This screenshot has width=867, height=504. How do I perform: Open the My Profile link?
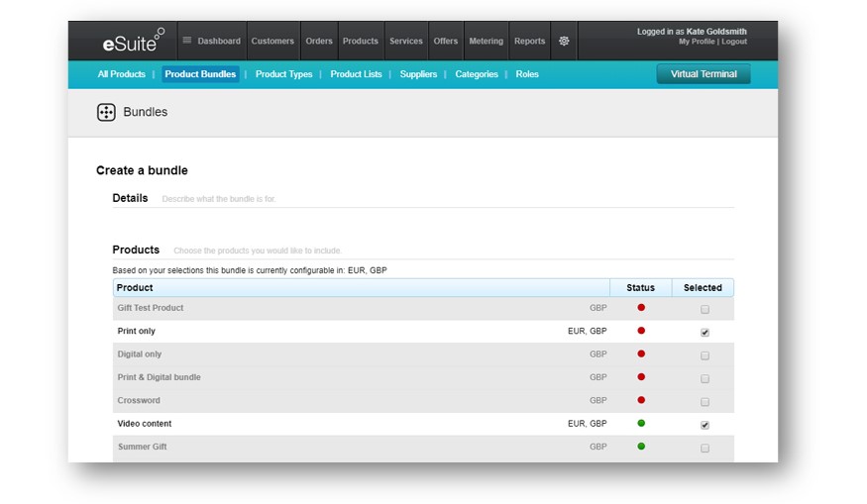[698, 43]
